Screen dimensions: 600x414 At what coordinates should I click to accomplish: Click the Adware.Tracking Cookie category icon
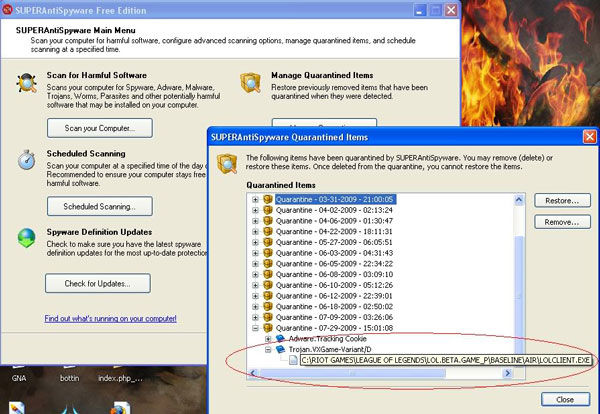(280, 339)
